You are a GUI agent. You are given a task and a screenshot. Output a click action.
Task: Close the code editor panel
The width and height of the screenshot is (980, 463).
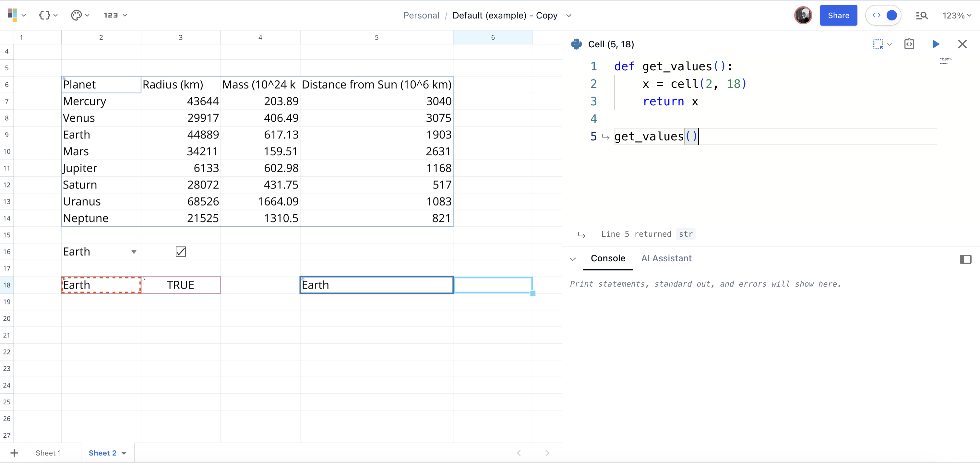coord(962,44)
